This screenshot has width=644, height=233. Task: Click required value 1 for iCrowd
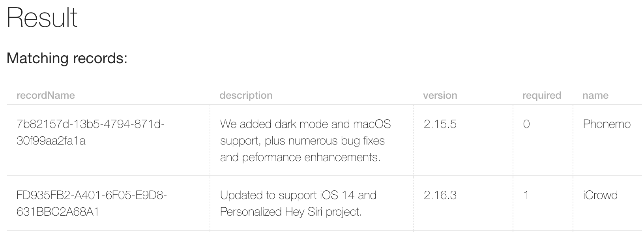pyautogui.click(x=526, y=195)
